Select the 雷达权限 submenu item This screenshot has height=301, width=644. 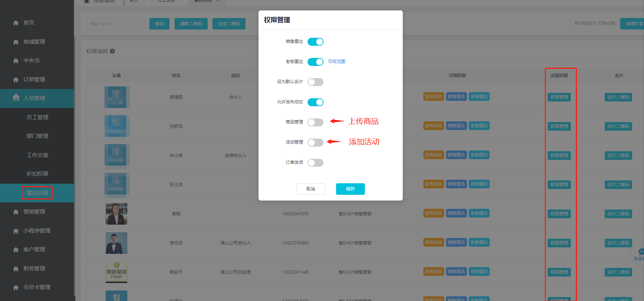click(37, 193)
